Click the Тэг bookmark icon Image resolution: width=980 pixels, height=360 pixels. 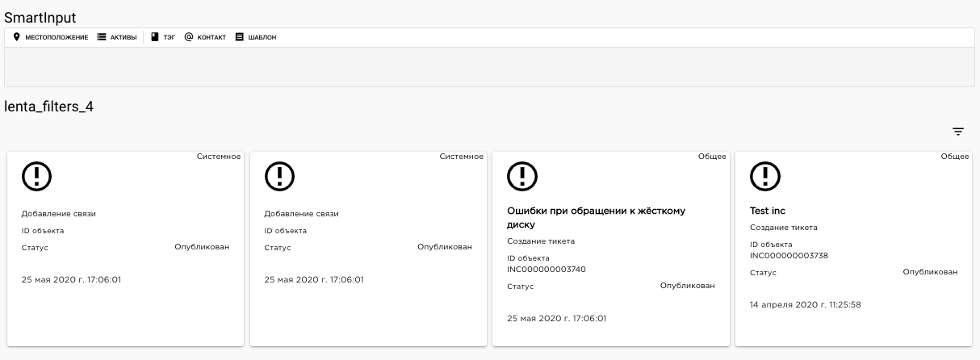coord(156,37)
